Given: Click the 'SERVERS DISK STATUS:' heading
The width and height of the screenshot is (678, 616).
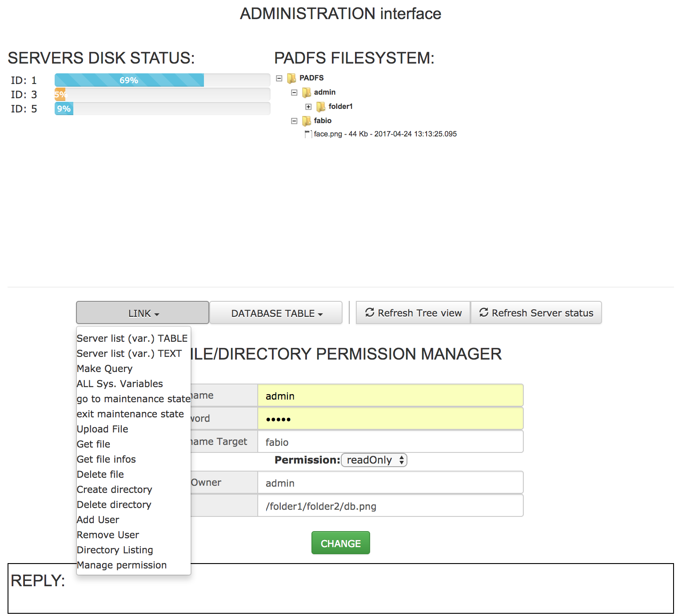Looking at the screenshot, I should 101,58.
